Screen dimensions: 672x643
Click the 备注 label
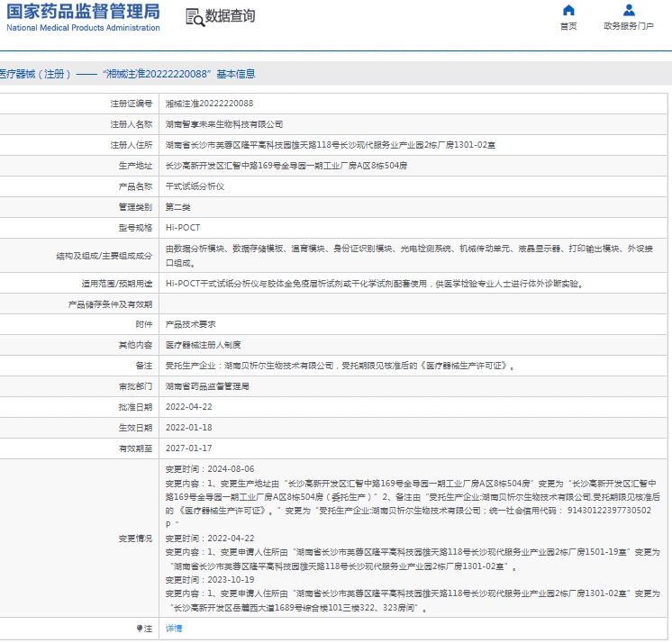[x=144, y=366]
